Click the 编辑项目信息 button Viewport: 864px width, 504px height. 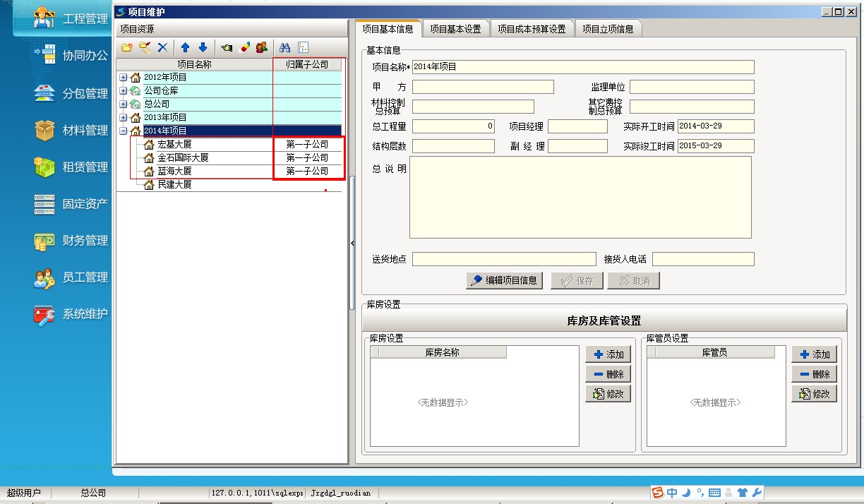pos(505,280)
